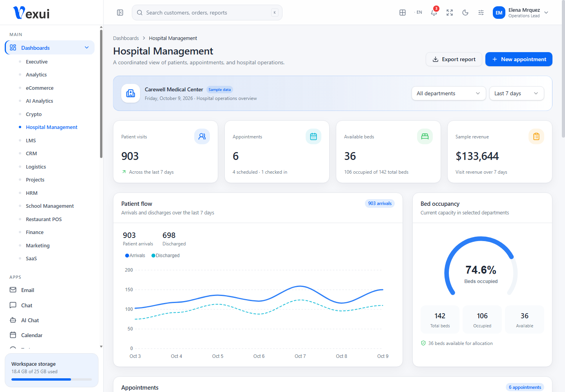Click the Available beds bed icon

pyautogui.click(x=425, y=136)
